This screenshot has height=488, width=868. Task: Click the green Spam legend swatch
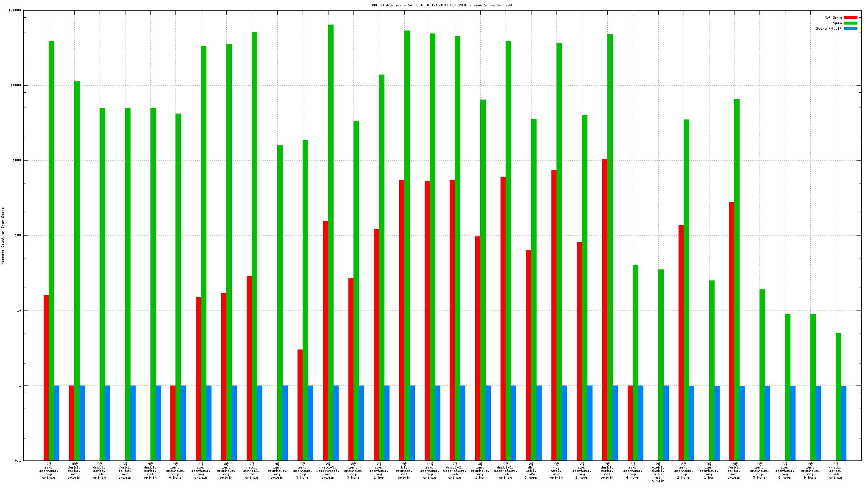click(x=850, y=23)
